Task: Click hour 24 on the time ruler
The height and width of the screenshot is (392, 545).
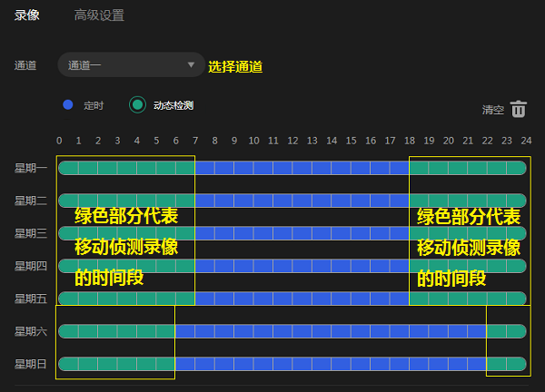Action: [x=526, y=141]
